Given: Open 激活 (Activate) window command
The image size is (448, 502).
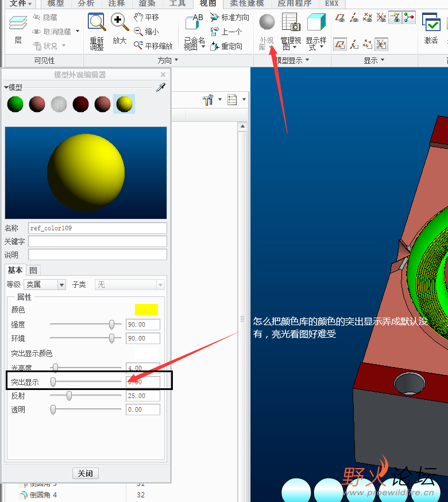Looking at the screenshot, I should [431, 29].
